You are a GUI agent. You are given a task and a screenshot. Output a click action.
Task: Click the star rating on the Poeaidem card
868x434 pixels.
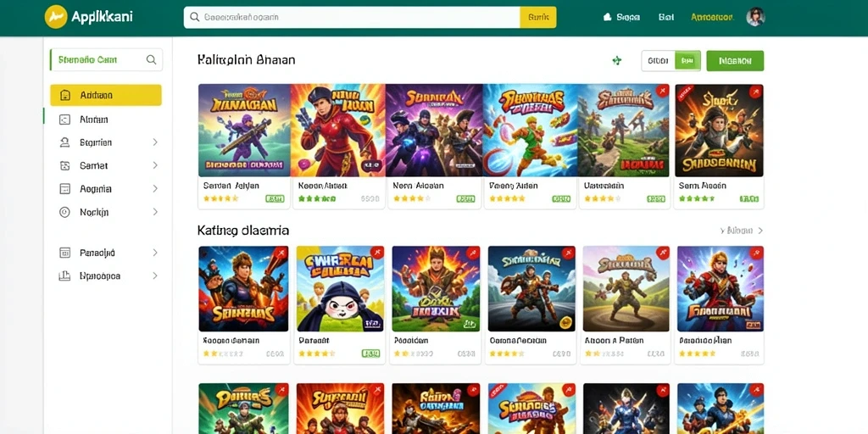click(x=413, y=353)
